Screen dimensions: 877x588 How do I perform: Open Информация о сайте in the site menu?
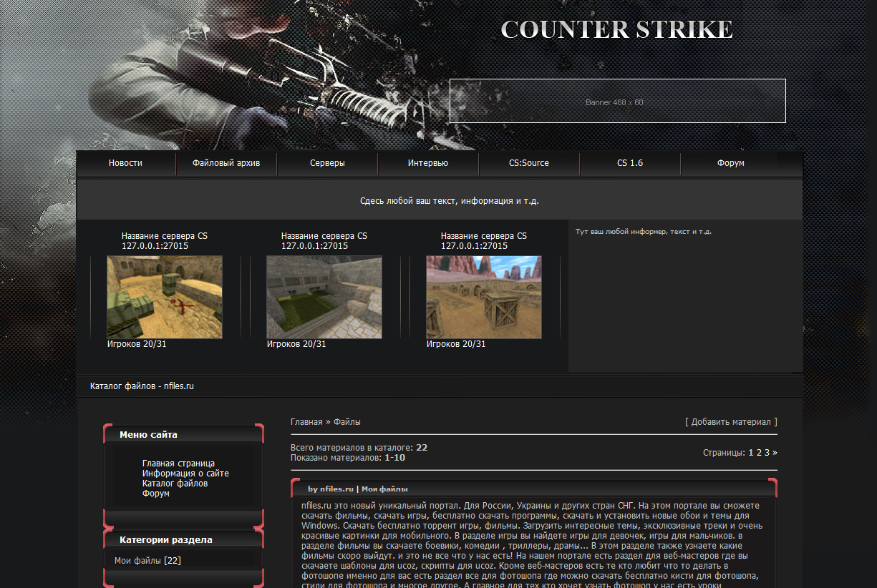click(185, 474)
